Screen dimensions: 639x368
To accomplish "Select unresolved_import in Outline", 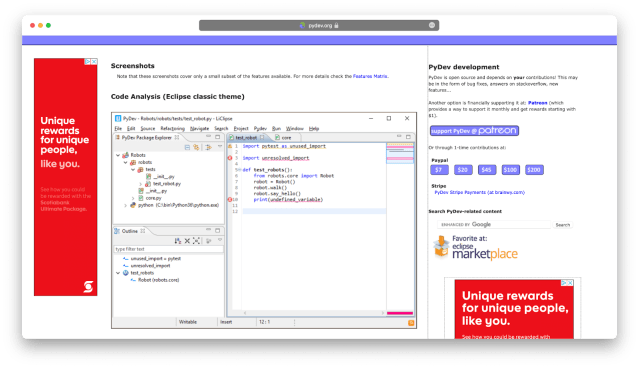I will [147, 266].
